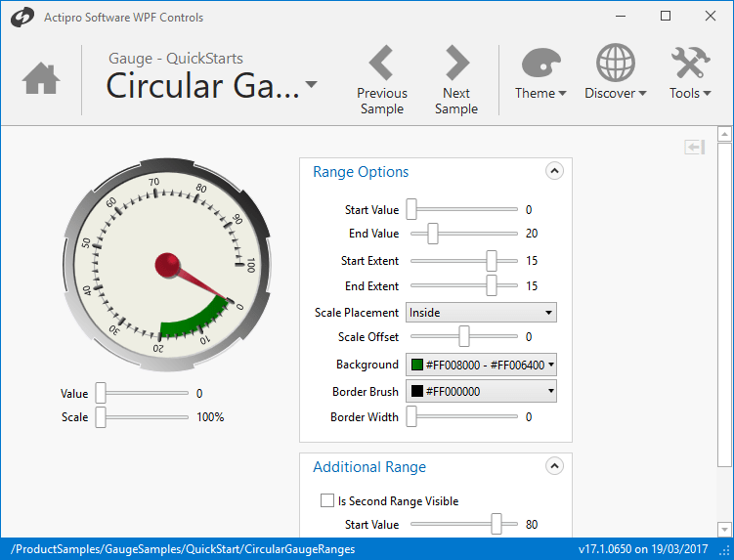Open the Border Brush dropdown
734x560 pixels.
(481, 391)
